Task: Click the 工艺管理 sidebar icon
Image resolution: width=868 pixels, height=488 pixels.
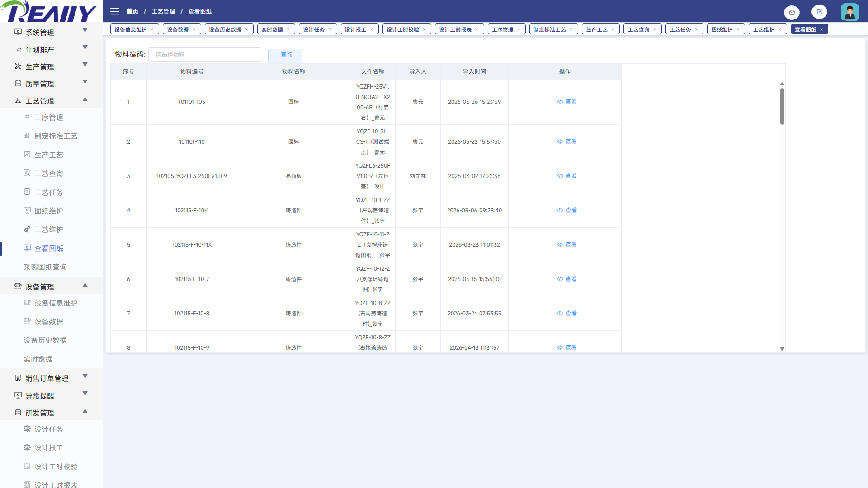Action: [x=18, y=101]
